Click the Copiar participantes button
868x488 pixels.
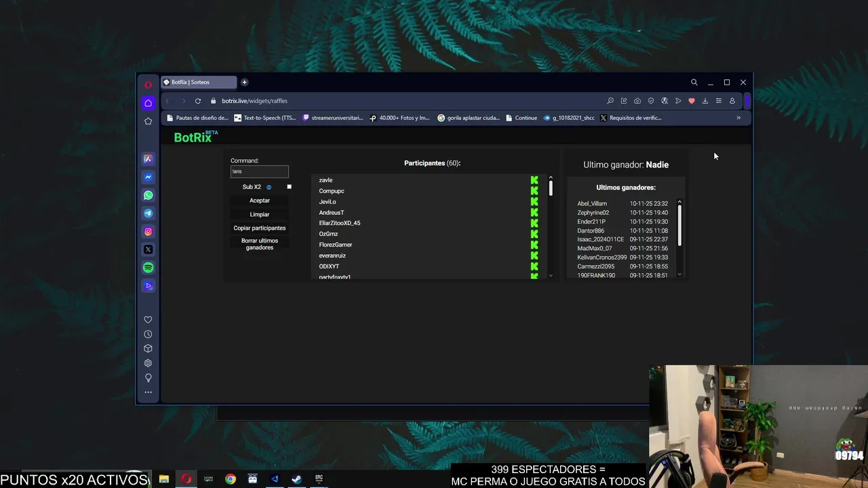click(260, 228)
